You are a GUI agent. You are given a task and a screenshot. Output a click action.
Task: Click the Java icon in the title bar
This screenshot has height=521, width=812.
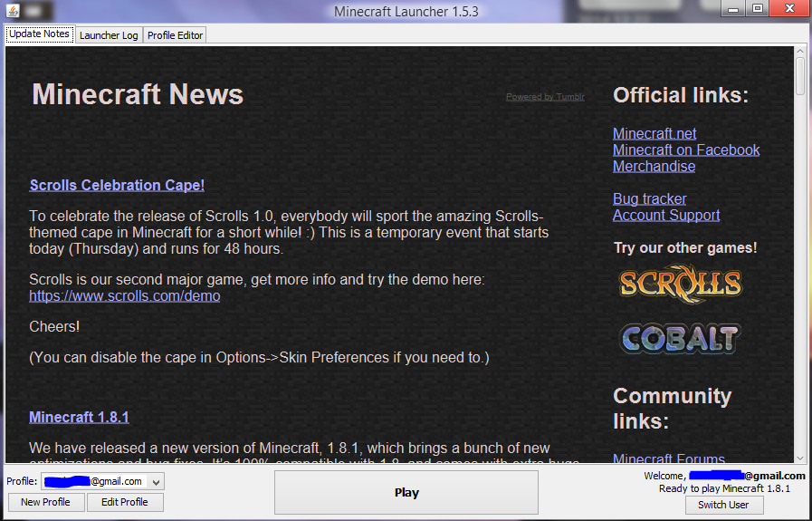13,10
